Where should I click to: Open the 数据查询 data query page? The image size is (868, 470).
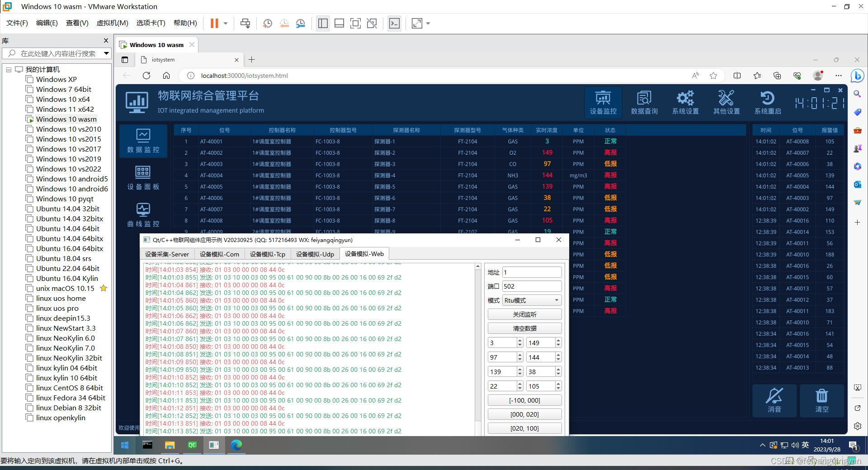644,102
